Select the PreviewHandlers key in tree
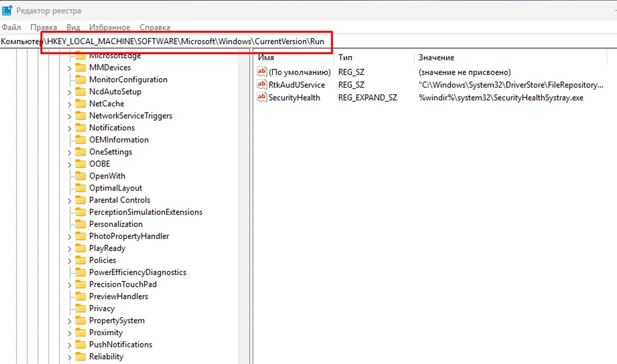This screenshot has width=617, height=364. pos(118,296)
